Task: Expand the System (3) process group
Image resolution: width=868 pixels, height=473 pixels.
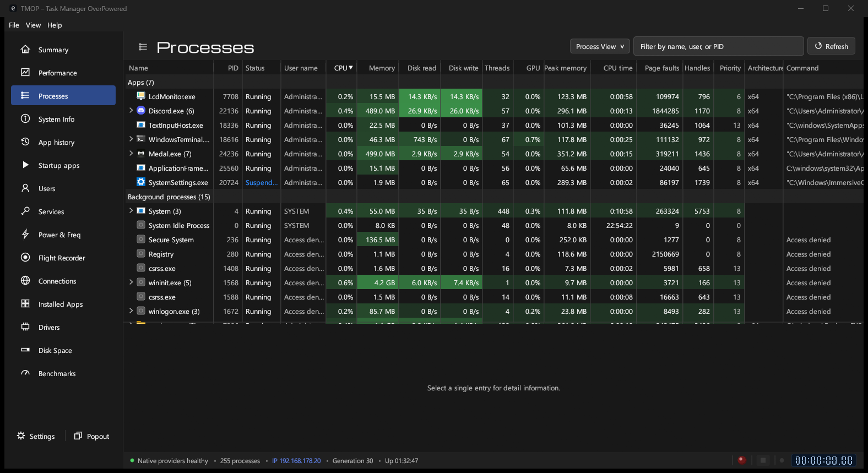Action: coord(131,211)
